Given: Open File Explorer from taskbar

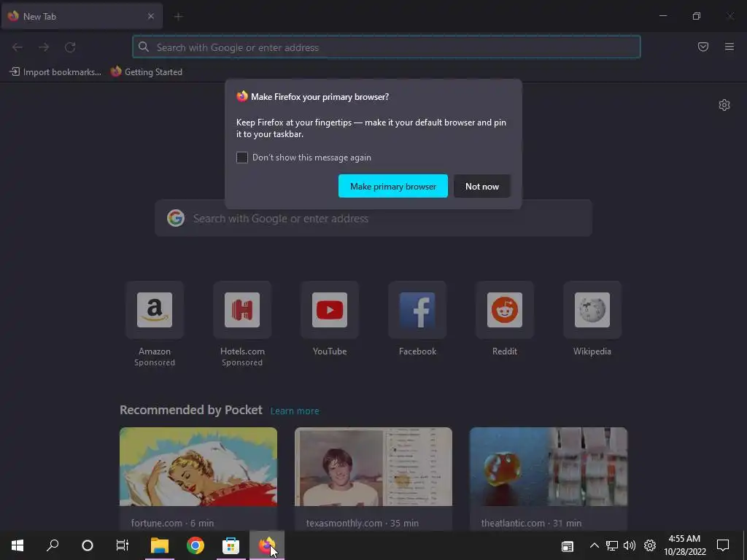Looking at the screenshot, I should click(160, 545).
